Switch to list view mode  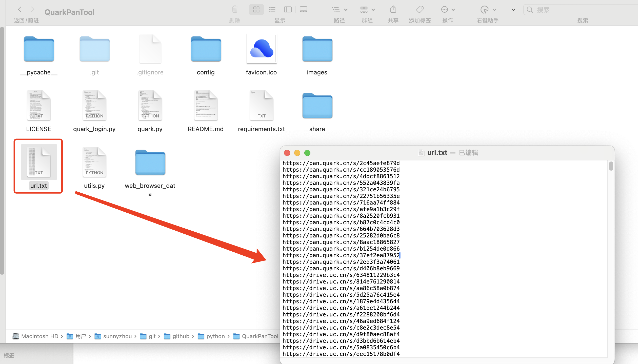272,10
